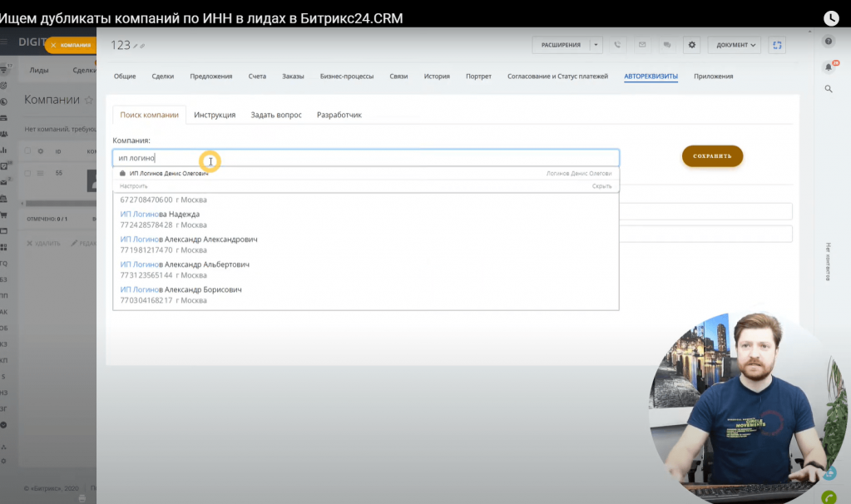Open the magnifier search icon on right bar
Screen dimensions: 851x504
[829, 89]
